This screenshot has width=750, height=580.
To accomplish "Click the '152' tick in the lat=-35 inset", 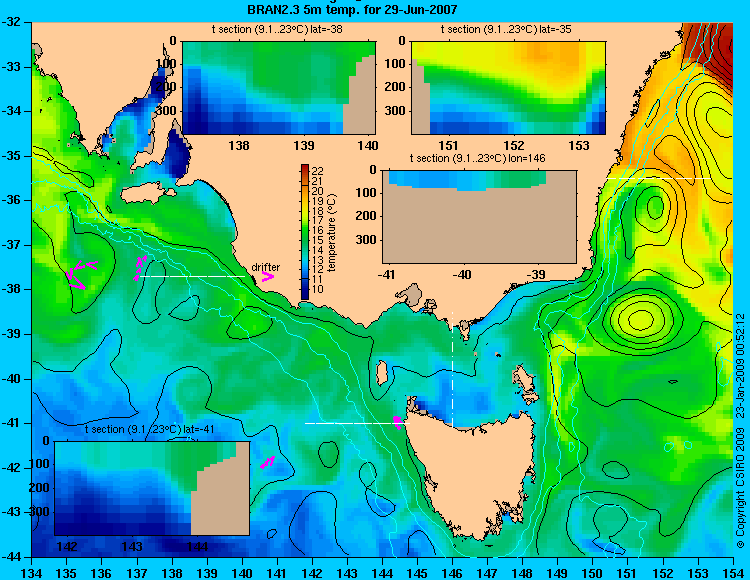I will tap(514, 145).
